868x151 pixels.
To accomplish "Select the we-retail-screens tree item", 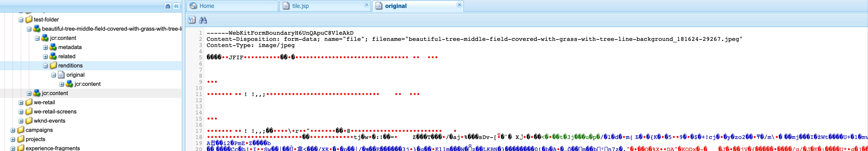I will click(x=55, y=111).
